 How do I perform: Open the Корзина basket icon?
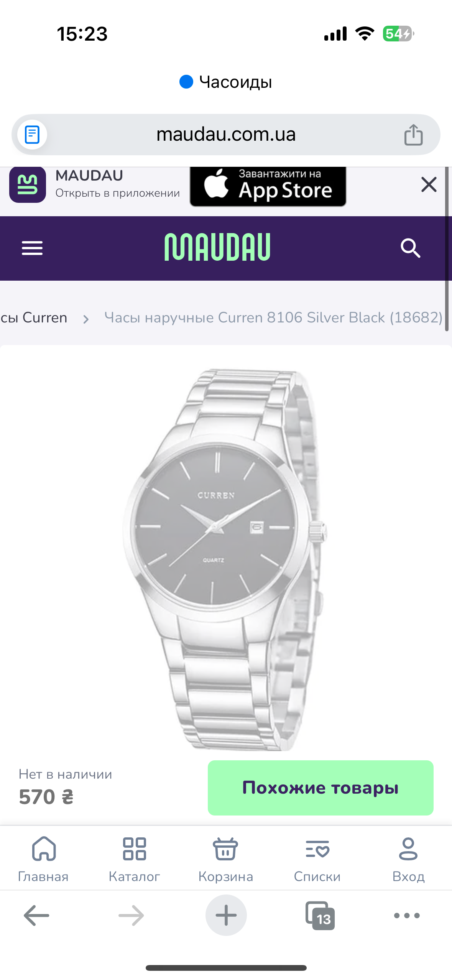pos(225,849)
